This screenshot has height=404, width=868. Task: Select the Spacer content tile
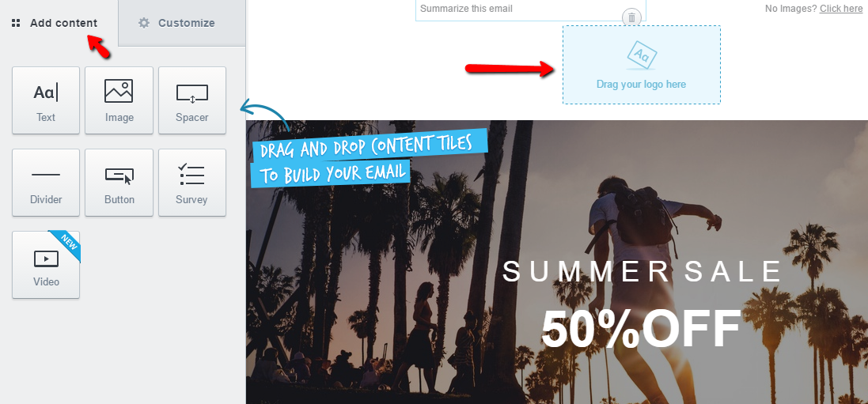click(x=192, y=100)
